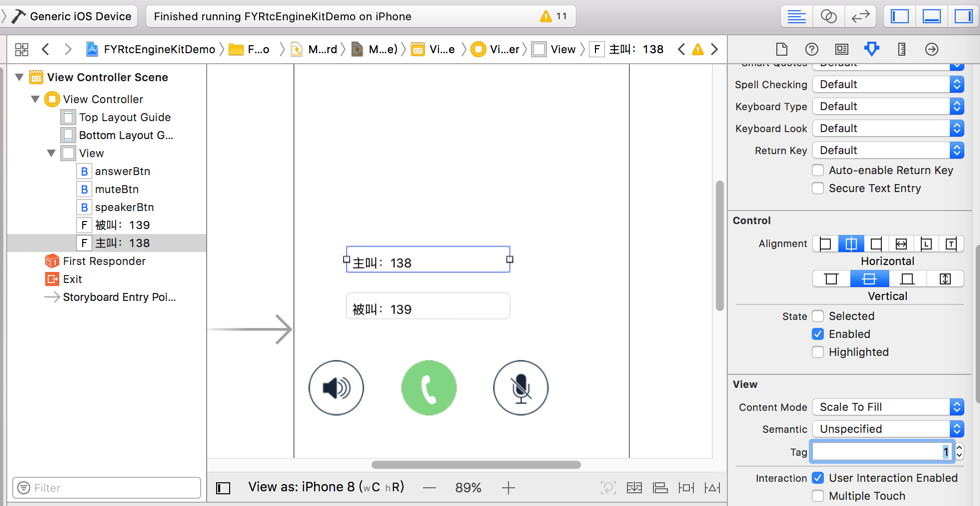Toggle the Debug area
This screenshot has width=980, height=506.
point(932,16)
